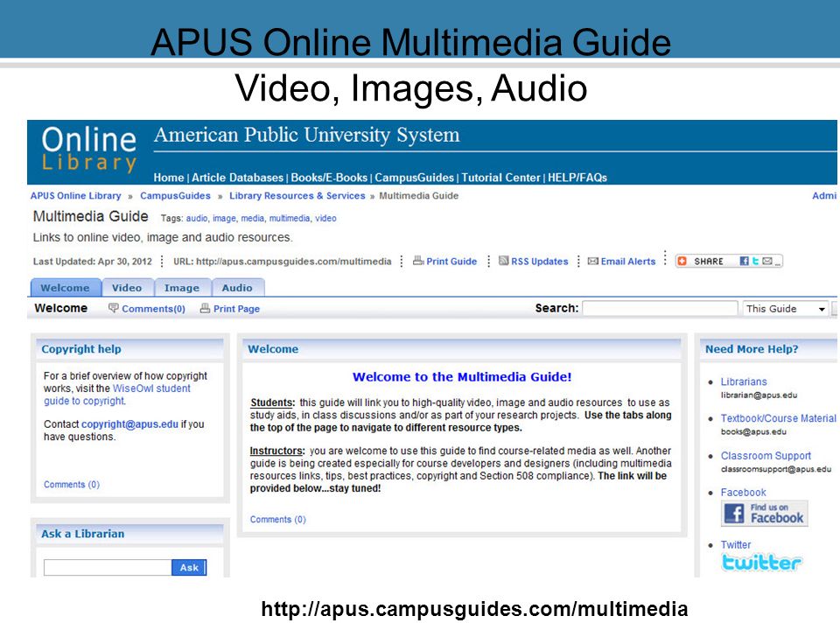Click the RSS Updates feed icon
Screen dimensions: 840x630
click(504, 261)
